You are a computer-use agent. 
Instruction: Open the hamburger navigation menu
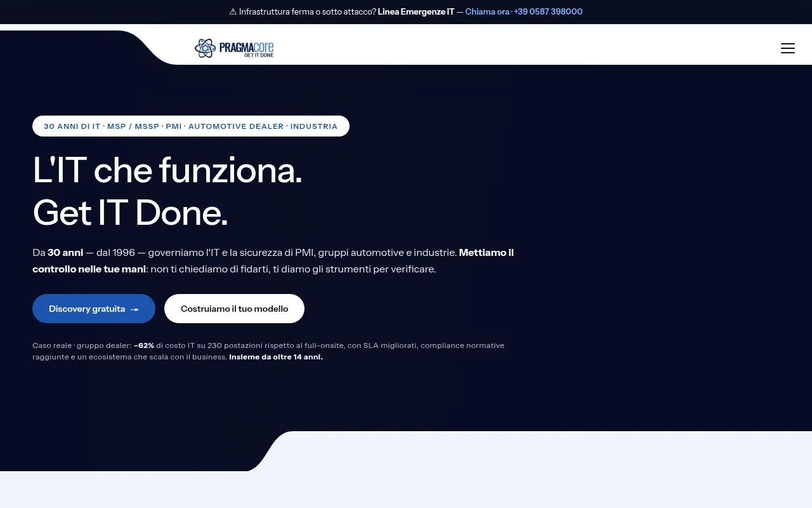[787, 48]
